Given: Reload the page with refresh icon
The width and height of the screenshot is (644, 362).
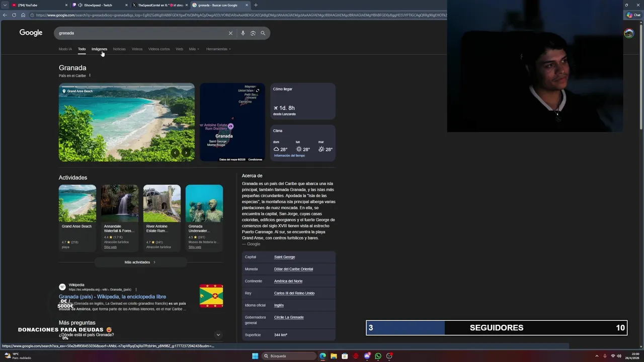Looking at the screenshot, I should [13, 15].
